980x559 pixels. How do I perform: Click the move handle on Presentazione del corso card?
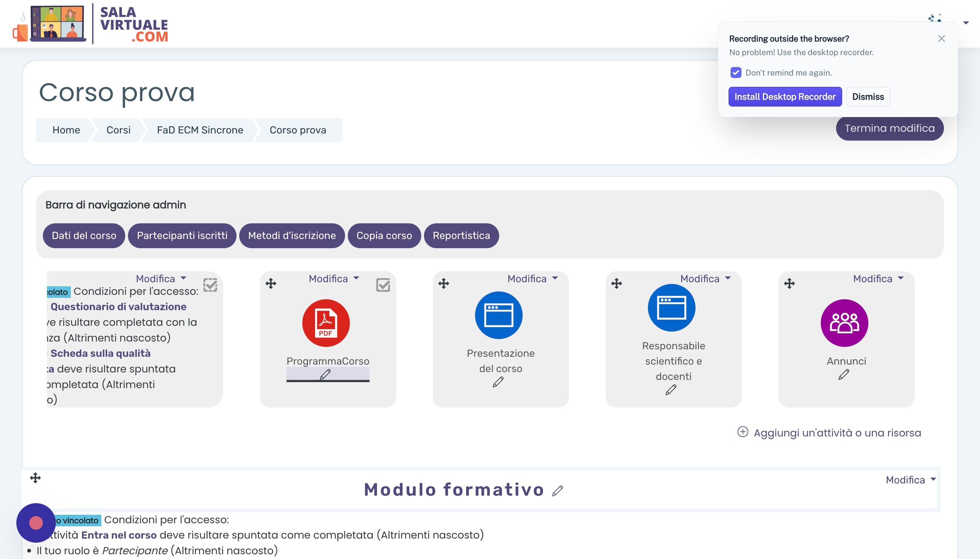point(444,284)
